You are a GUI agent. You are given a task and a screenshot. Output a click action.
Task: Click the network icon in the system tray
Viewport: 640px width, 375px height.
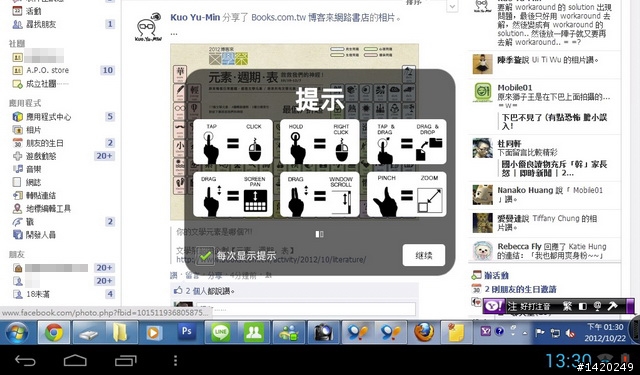tap(556, 333)
